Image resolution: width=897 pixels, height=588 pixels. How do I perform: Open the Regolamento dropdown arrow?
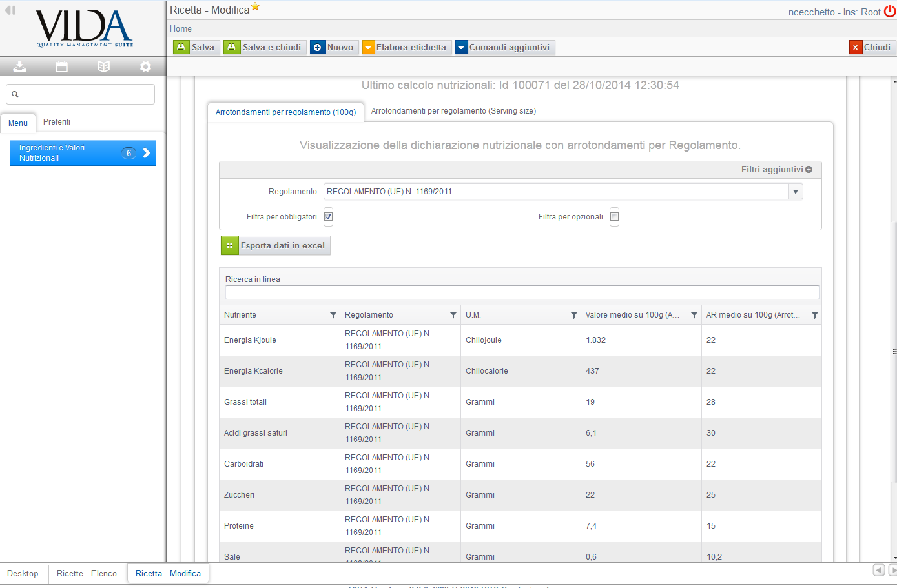(796, 192)
